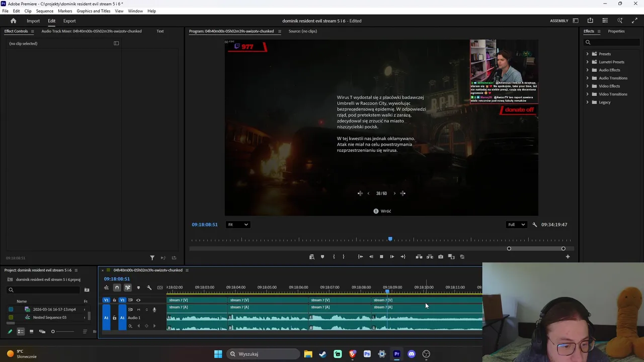Open the Graphics and Titles menu

(94, 11)
